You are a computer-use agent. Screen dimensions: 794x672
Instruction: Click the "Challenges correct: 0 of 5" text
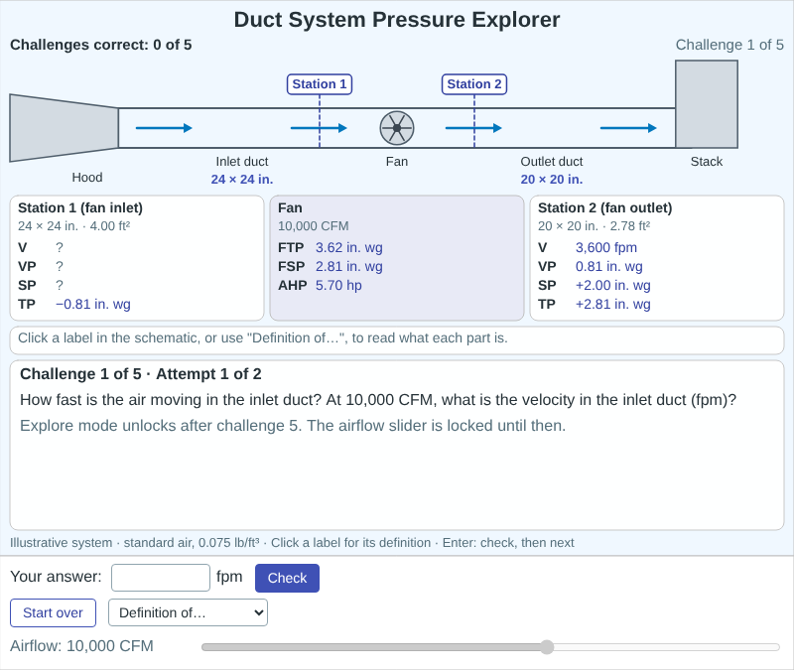click(101, 45)
